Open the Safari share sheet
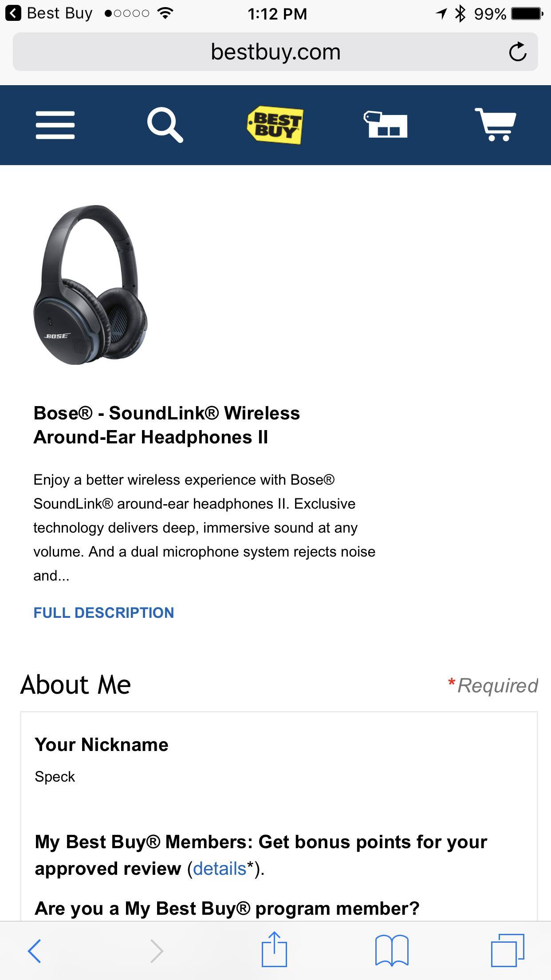Viewport: 551px width, 980px height. coord(274,950)
